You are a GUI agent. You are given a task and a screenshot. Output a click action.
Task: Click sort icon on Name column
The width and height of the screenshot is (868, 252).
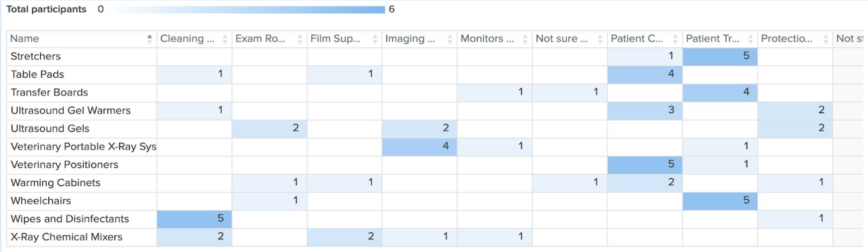click(x=150, y=39)
